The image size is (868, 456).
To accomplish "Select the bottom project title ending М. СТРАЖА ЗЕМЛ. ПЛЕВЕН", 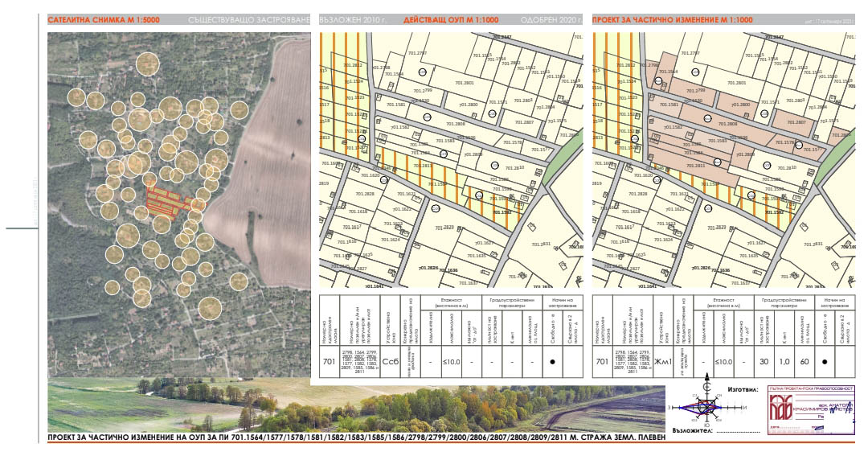I will coord(357,438).
